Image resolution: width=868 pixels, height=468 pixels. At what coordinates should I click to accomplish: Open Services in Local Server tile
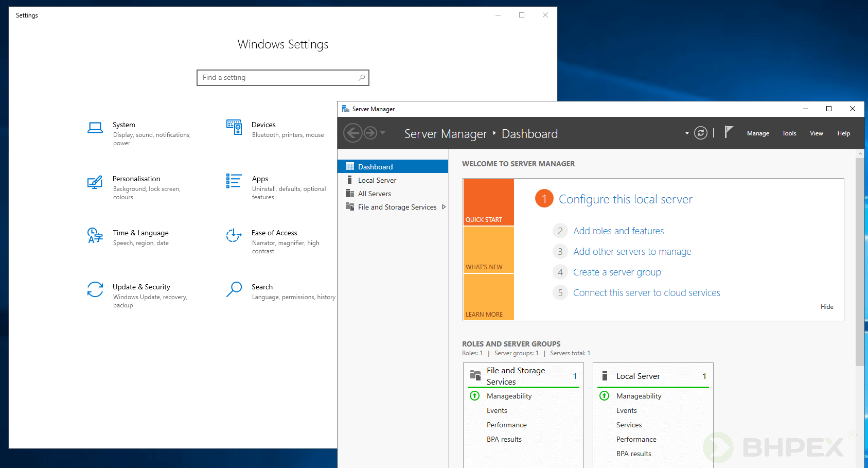pos(629,425)
